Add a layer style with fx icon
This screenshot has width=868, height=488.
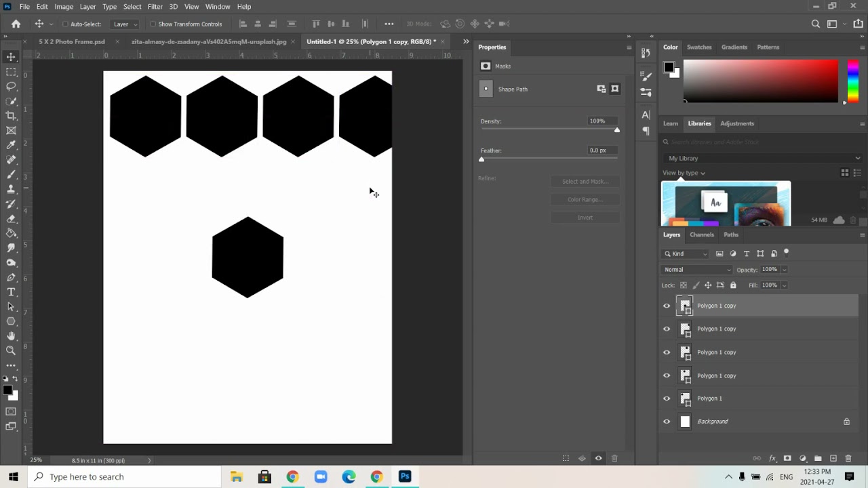click(x=772, y=459)
